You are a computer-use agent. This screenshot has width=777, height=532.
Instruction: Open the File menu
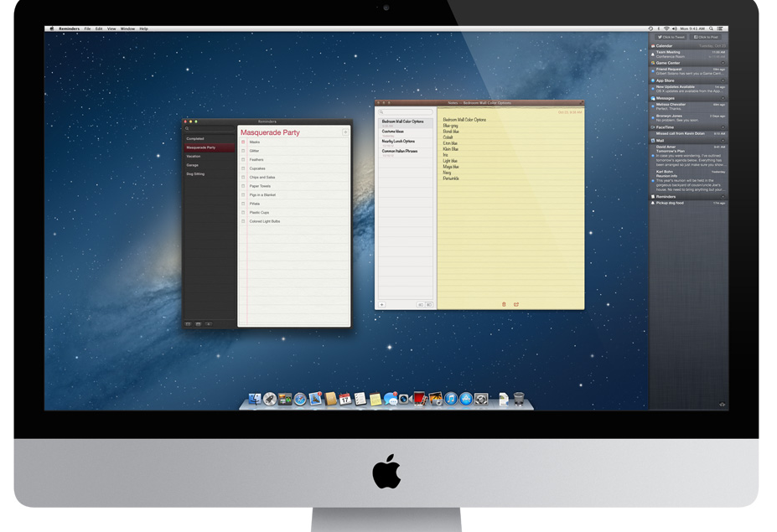87,28
